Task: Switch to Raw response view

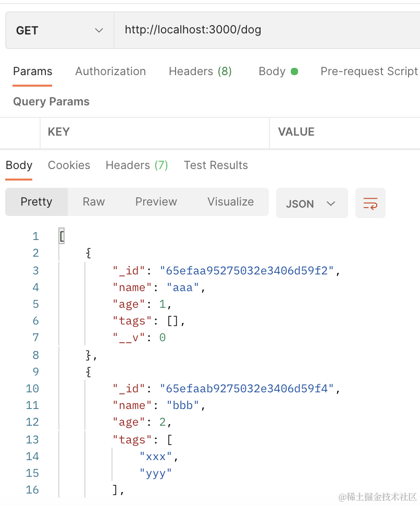Action: click(94, 202)
